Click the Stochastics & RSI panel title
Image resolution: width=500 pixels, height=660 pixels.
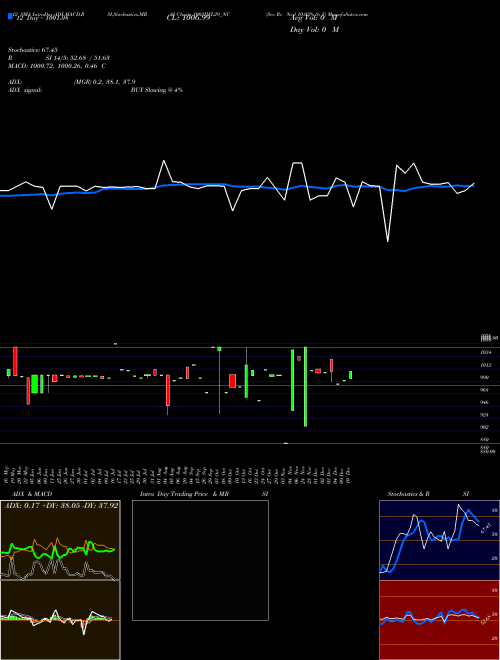[428, 494]
